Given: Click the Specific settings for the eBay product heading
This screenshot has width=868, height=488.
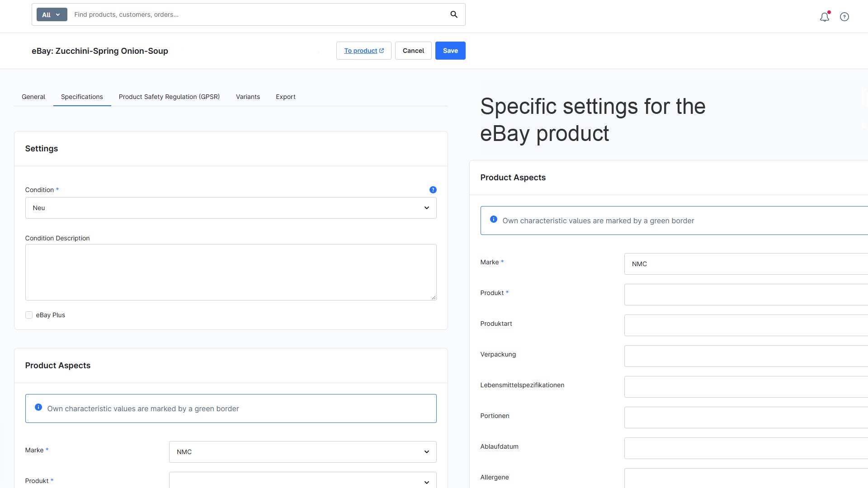Looking at the screenshot, I should [593, 120].
